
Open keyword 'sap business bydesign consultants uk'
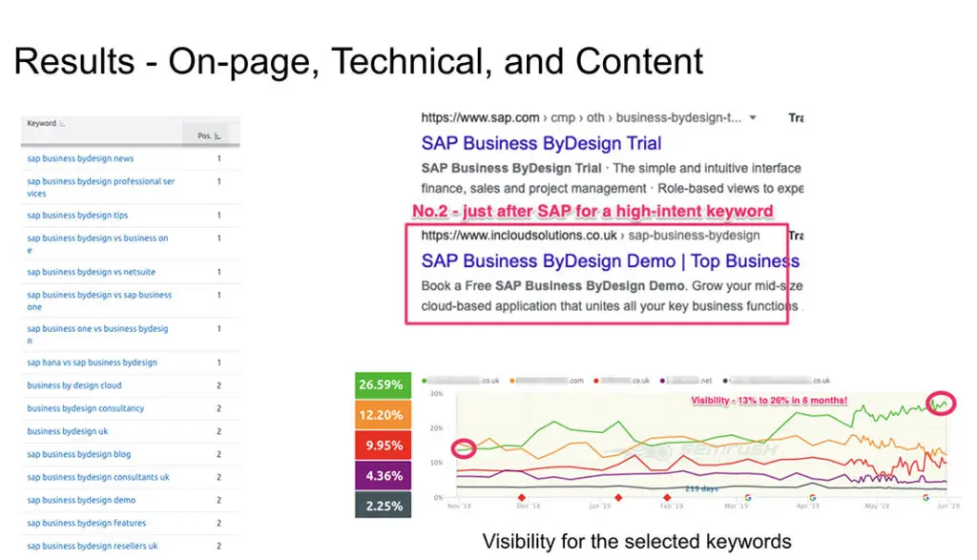tap(98, 478)
